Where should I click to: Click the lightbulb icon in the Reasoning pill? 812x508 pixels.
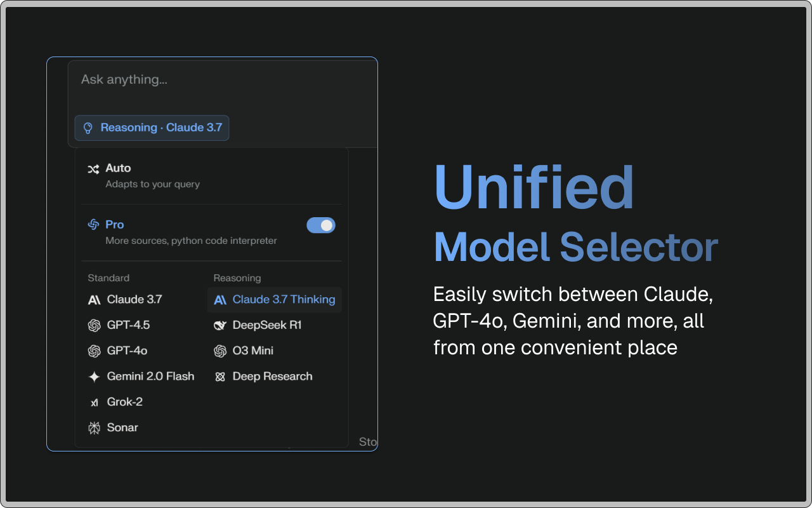87,128
